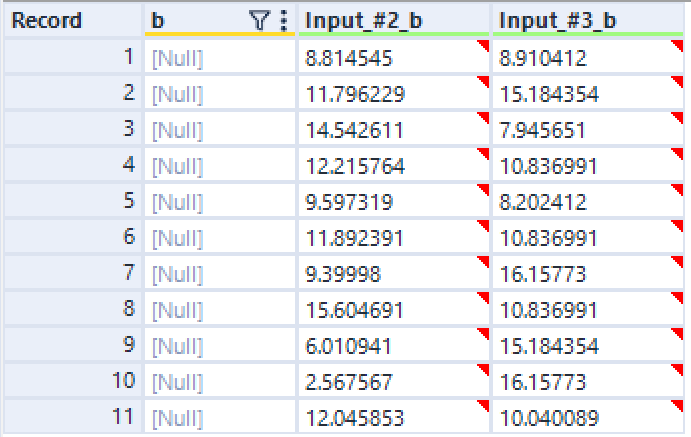The image size is (691, 437).
Task: Select the [Null] cell in record 7
Action: point(220,272)
